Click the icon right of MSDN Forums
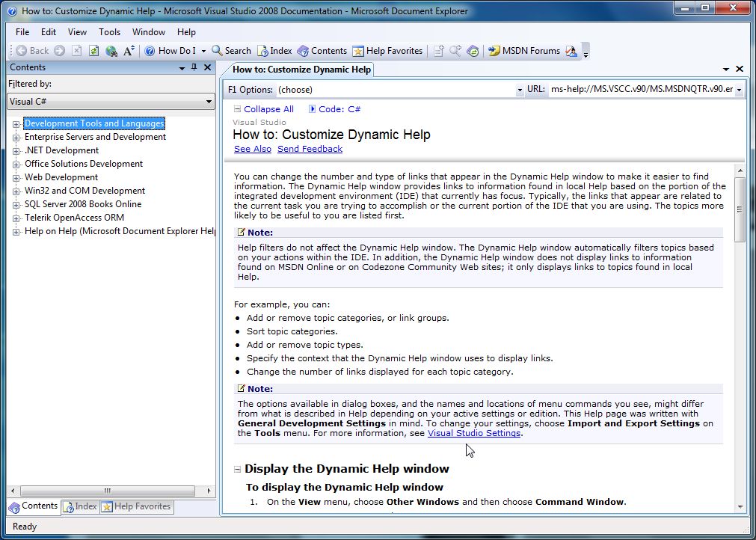 coord(571,51)
